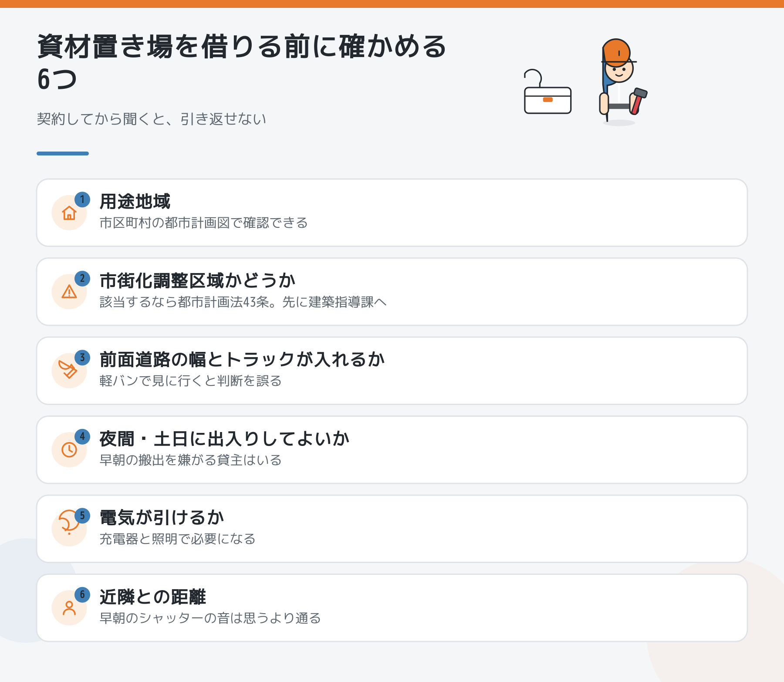The width and height of the screenshot is (784, 682).
Task: Click the person icon beside 近隣との距離
Action: click(x=69, y=608)
